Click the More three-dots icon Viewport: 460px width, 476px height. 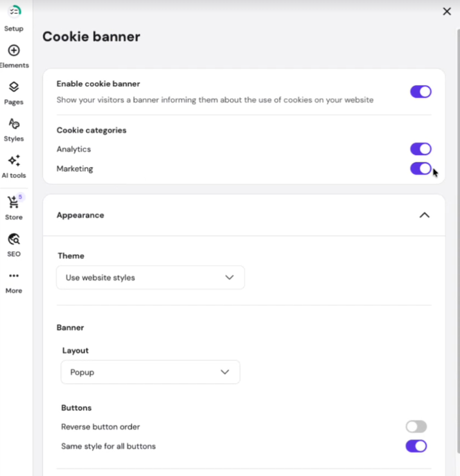pos(14,276)
